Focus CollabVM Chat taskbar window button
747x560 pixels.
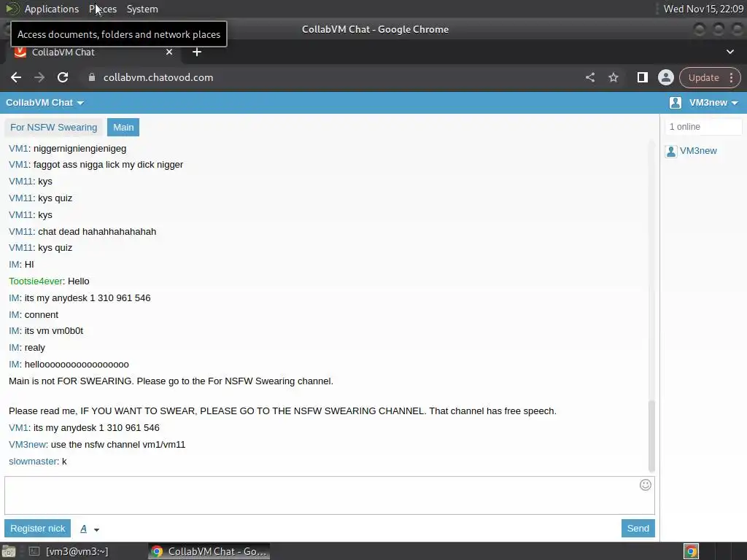click(209, 551)
